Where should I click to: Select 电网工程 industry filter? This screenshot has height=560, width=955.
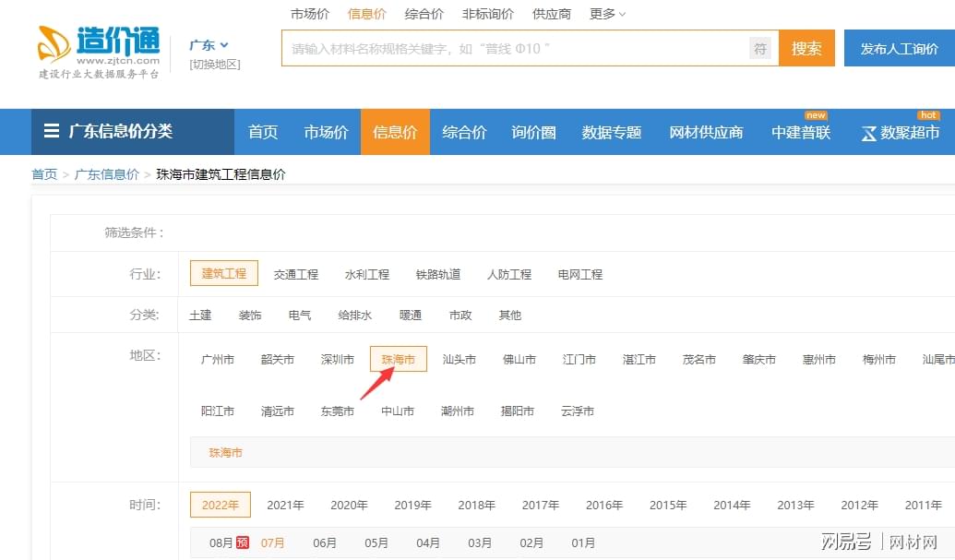(x=579, y=275)
